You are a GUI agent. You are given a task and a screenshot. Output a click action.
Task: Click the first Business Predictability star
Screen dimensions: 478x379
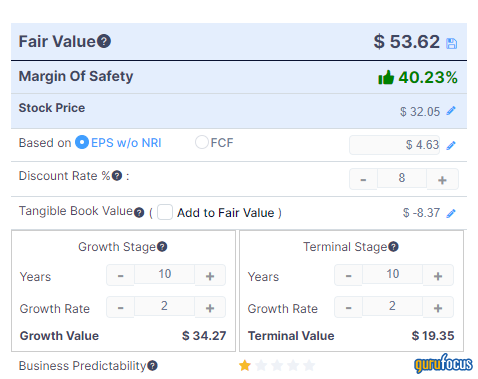click(x=245, y=365)
